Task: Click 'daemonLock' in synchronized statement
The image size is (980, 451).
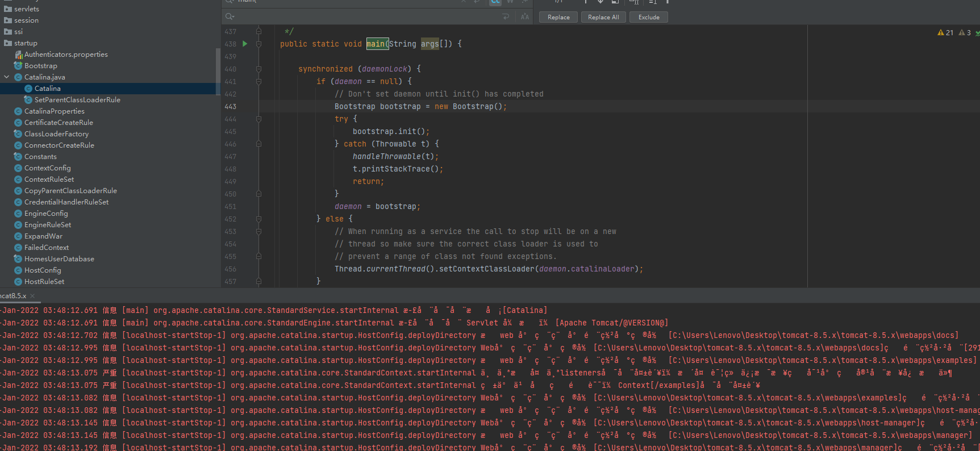Action: 385,69
